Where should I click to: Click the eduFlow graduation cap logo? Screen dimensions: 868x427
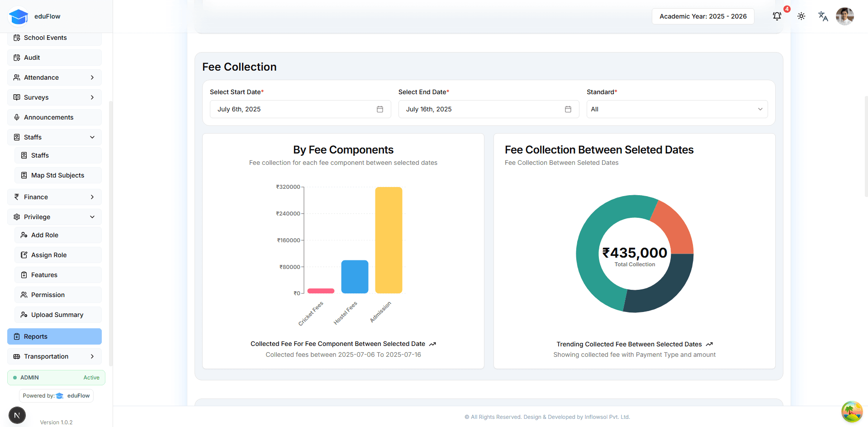(x=19, y=17)
